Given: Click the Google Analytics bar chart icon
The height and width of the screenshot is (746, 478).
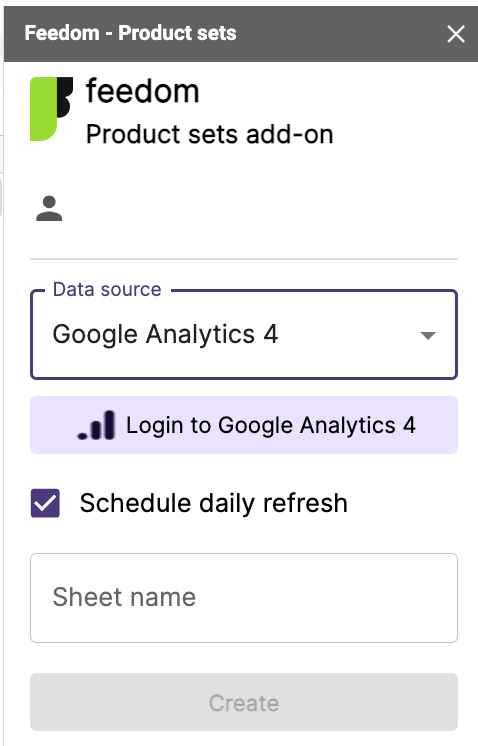Looking at the screenshot, I should [x=97, y=425].
